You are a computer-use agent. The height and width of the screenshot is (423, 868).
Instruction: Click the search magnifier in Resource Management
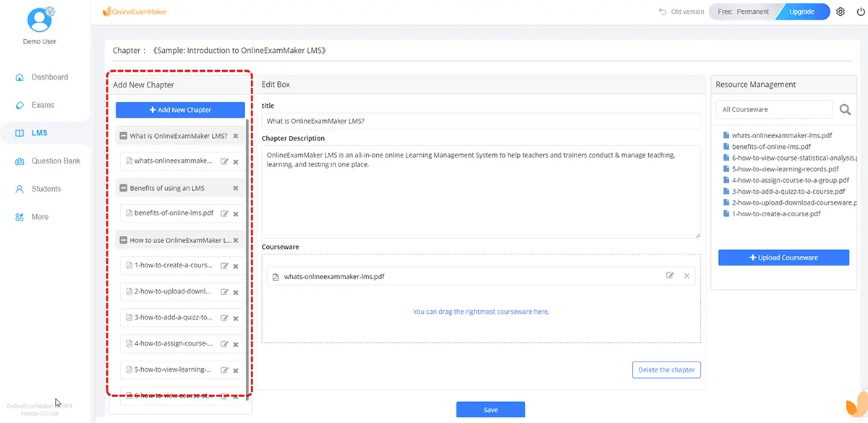point(845,110)
